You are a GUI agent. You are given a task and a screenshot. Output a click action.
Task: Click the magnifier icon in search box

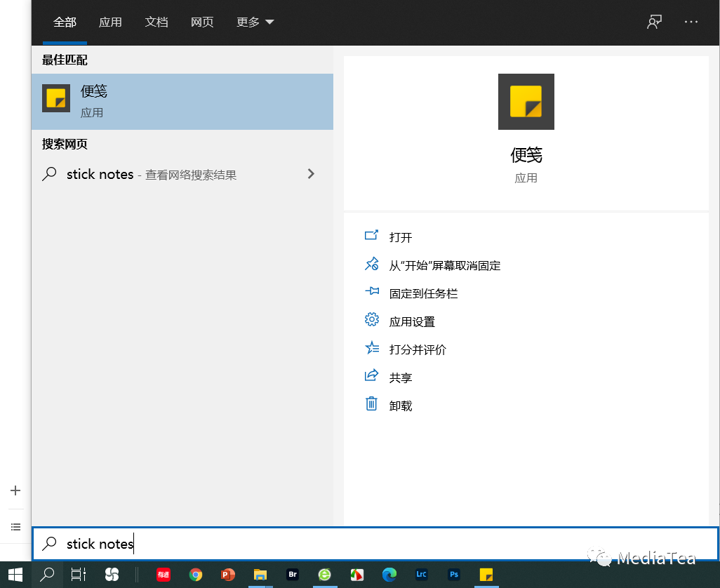49,544
